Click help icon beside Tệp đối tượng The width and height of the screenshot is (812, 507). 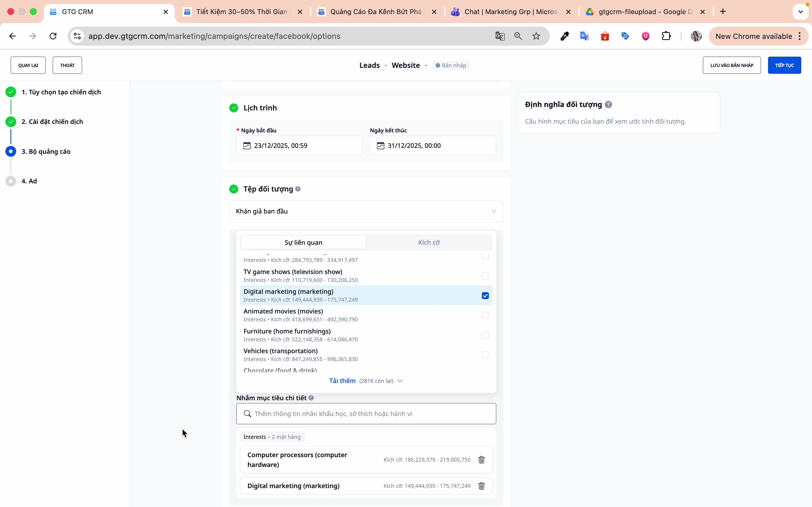tap(298, 189)
